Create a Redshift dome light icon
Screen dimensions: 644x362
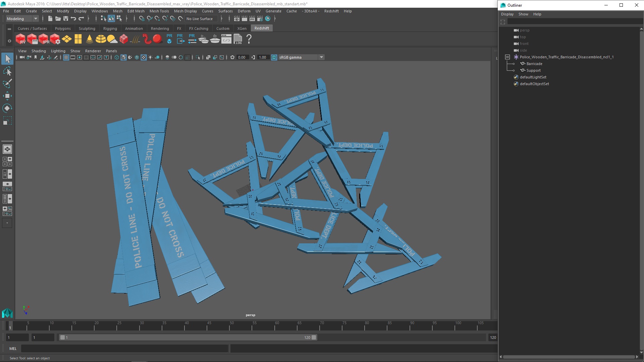click(101, 39)
